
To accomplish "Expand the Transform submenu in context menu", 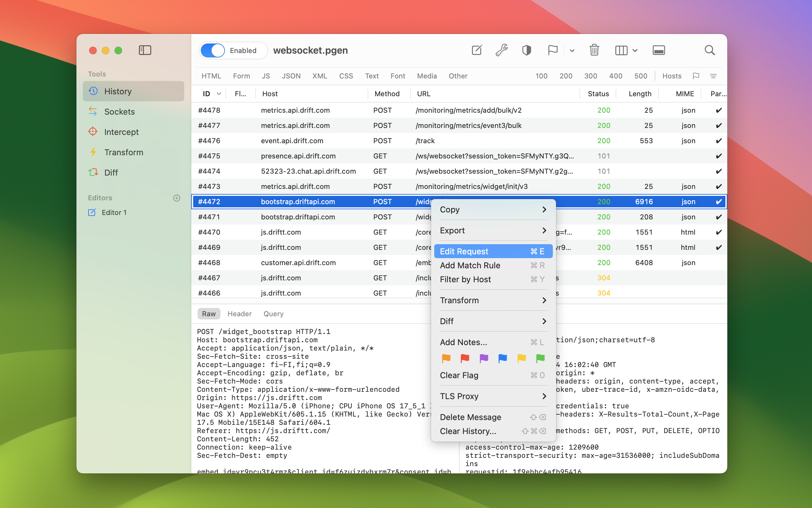I will pos(493,300).
